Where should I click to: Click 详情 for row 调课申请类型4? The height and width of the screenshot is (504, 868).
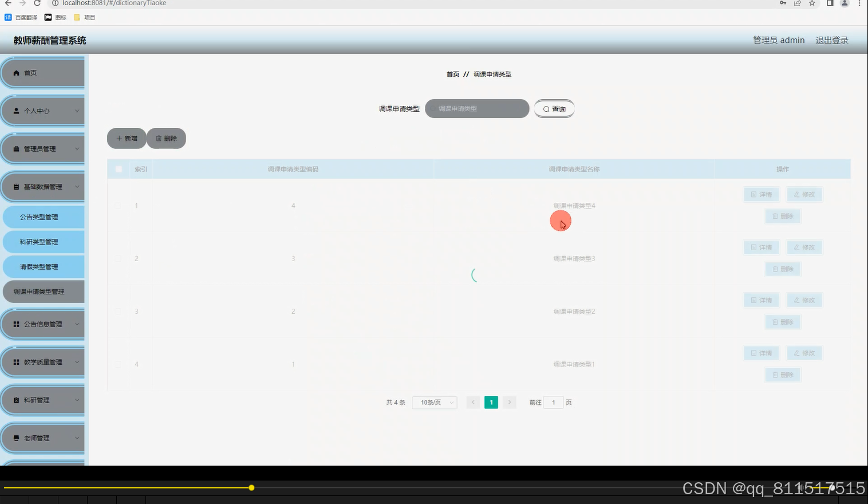pyautogui.click(x=762, y=195)
